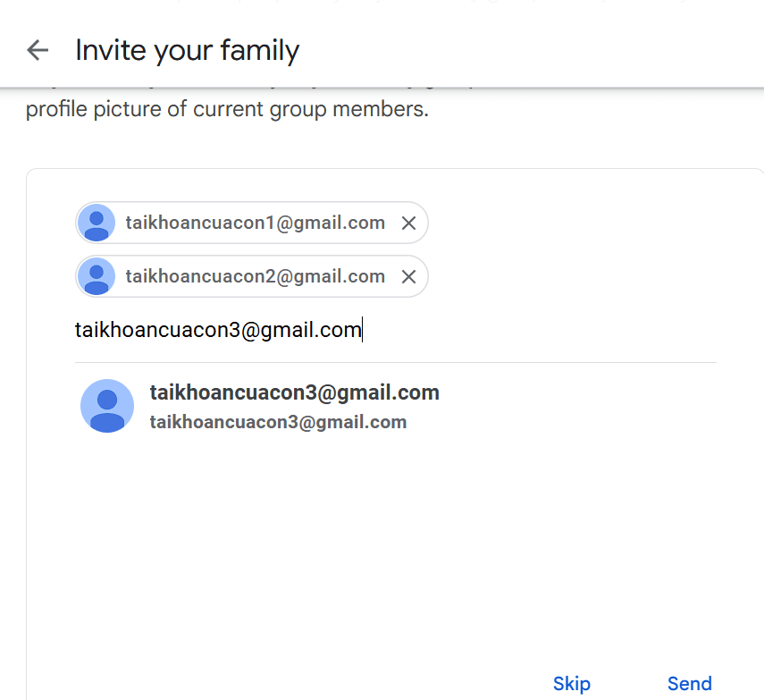Click empty space right of the taikhoancuacon1 chip
Image resolution: width=764 pixels, height=700 pixels.
pyautogui.click(x=572, y=223)
